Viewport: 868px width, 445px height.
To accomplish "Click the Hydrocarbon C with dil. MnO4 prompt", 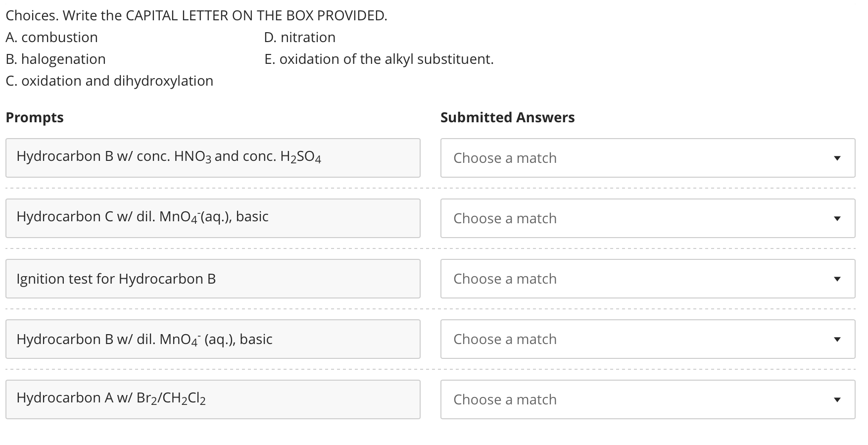I will pyautogui.click(x=213, y=218).
